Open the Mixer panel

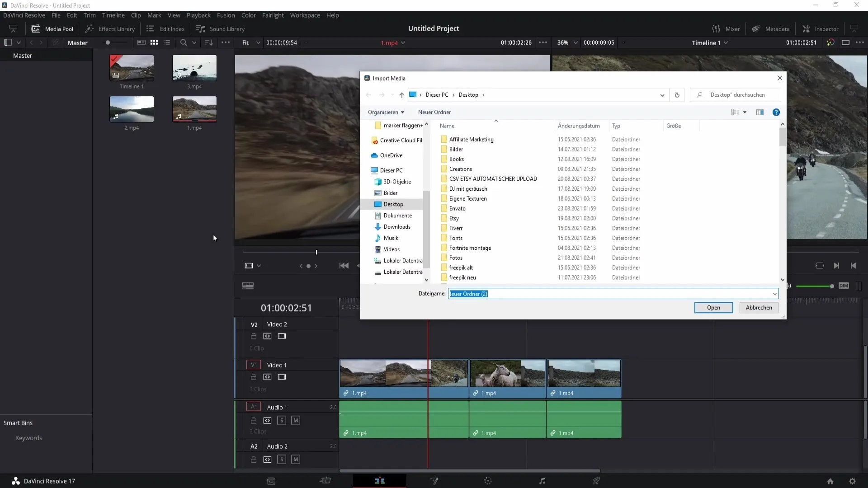click(x=726, y=29)
